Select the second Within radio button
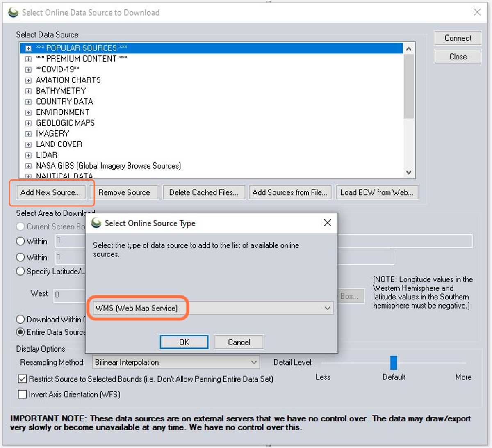Screen dimensions: 492x448 click(x=20, y=257)
